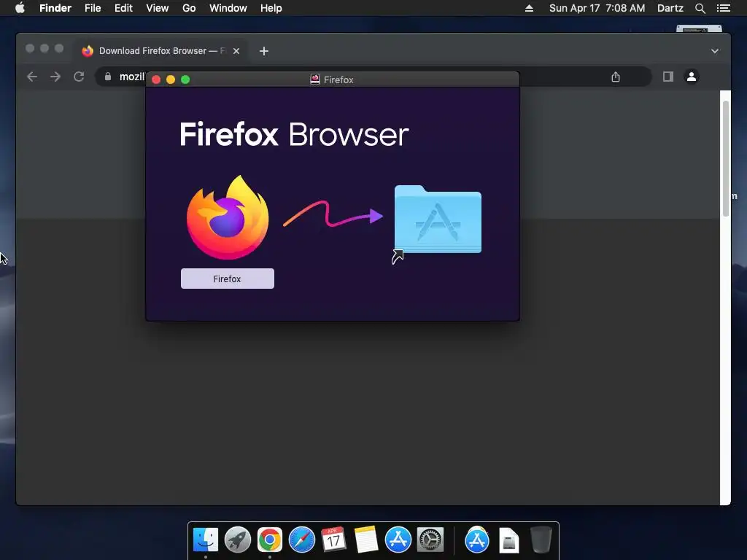
Task: Open the Finder menu
Action: tap(55, 8)
